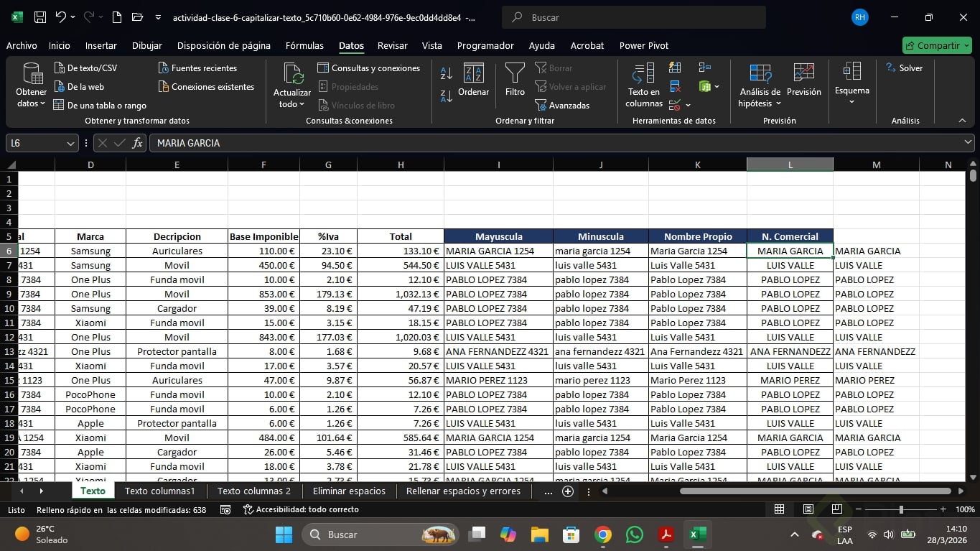Click the Filtro funnel icon
The image size is (980, 551).
[x=515, y=79]
